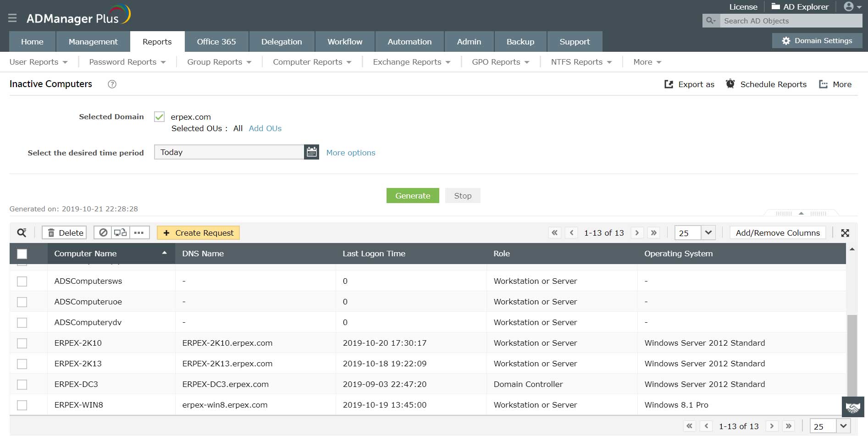Switch to the Automation tab

pos(409,42)
